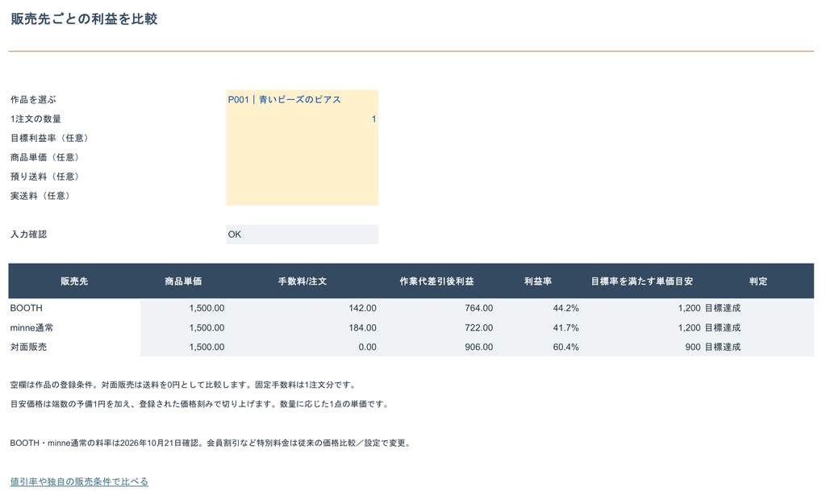Click 対面販売's 商品単価 value 1,500.00

click(x=206, y=347)
